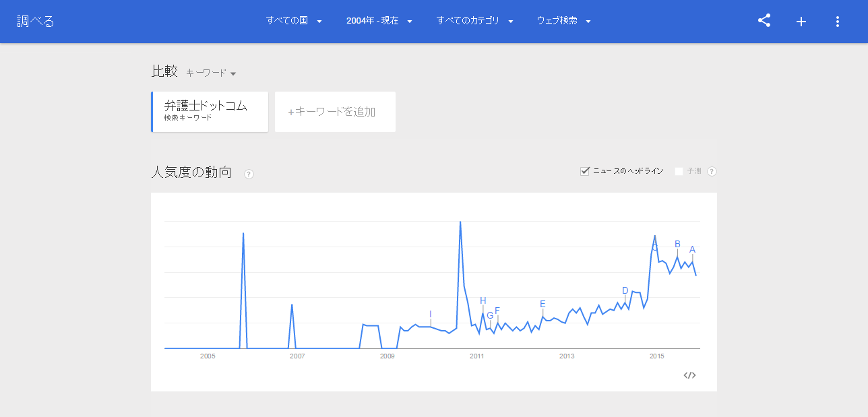The image size is (868, 417).
Task: Toggle the ニュースのヘッドライン checkbox
Action: tap(585, 171)
